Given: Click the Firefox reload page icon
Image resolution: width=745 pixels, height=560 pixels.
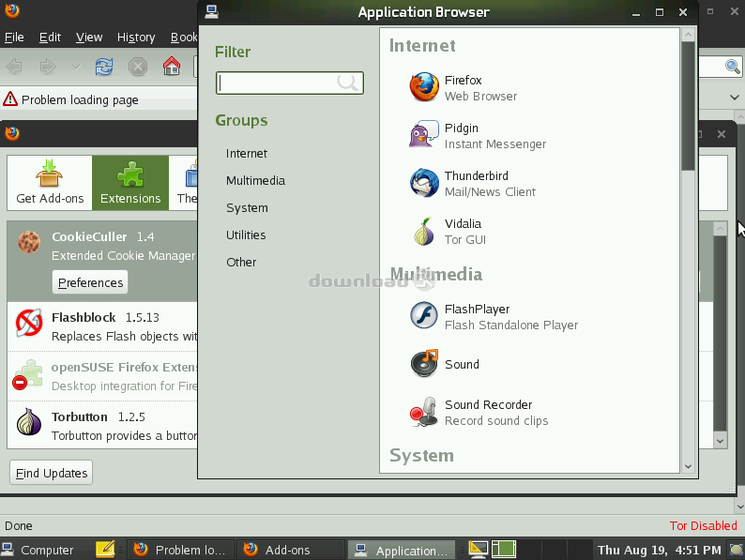Looking at the screenshot, I should click(104, 67).
